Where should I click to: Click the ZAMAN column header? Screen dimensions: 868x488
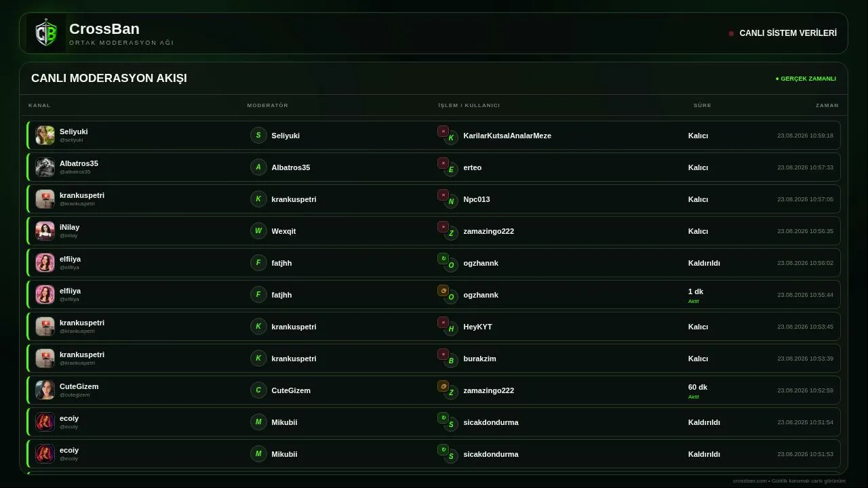point(827,105)
